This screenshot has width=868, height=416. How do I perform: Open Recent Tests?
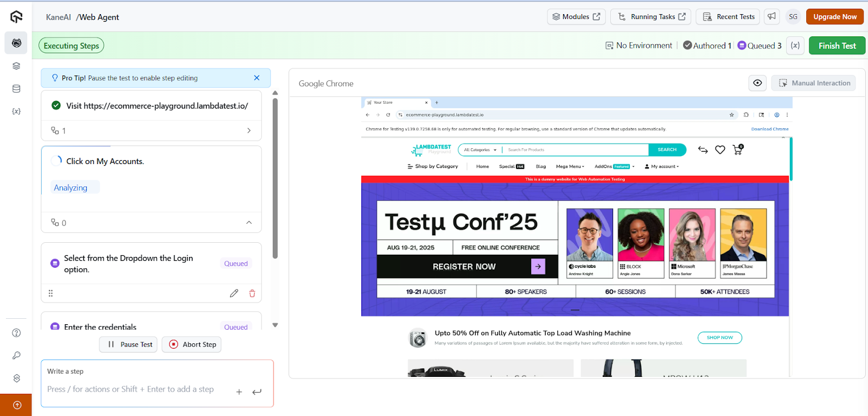729,17
